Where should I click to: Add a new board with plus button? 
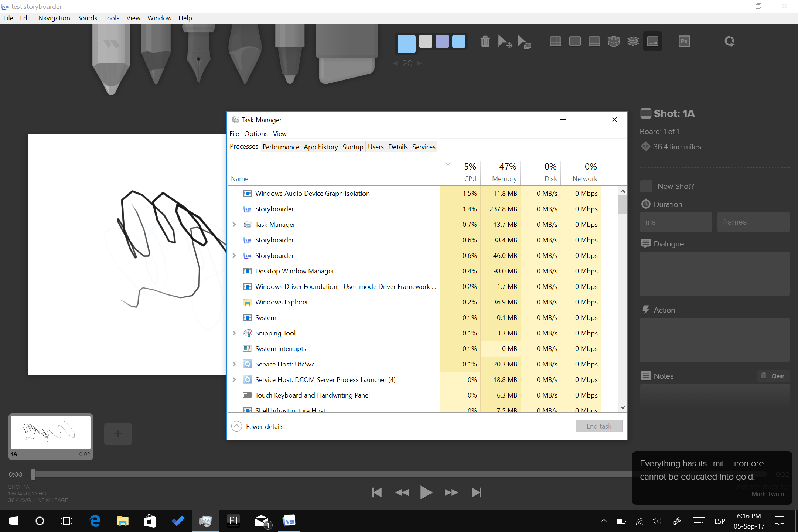118,434
